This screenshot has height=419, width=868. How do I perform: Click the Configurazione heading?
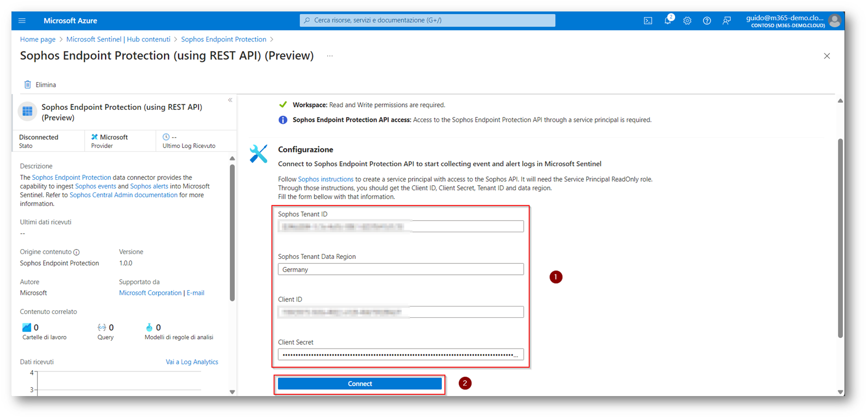(x=305, y=150)
